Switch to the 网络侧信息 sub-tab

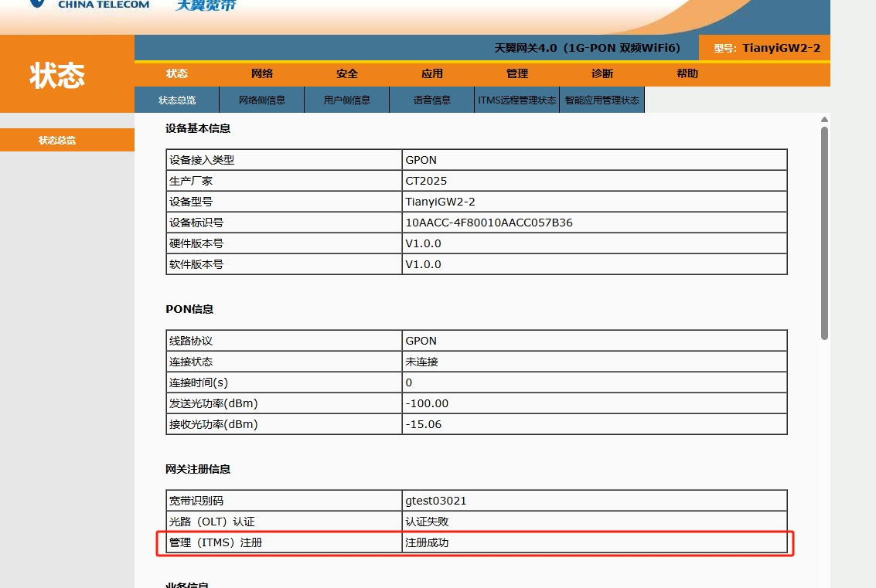[x=262, y=100]
